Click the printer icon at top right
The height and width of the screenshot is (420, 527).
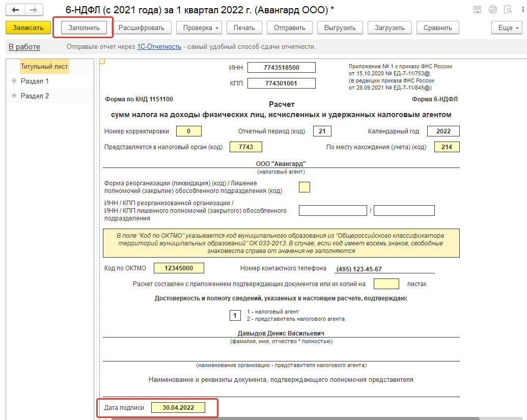tap(493, 10)
